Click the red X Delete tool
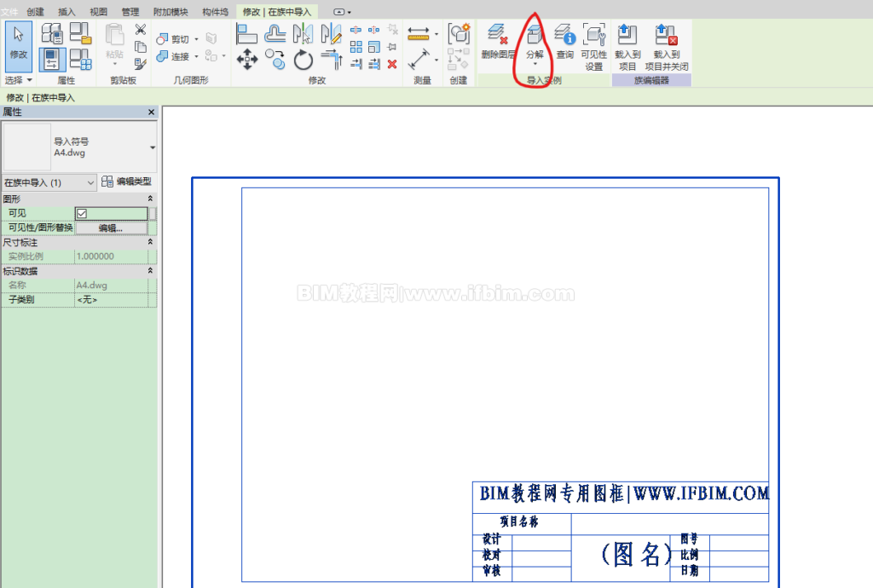 click(x=392, y=64)
